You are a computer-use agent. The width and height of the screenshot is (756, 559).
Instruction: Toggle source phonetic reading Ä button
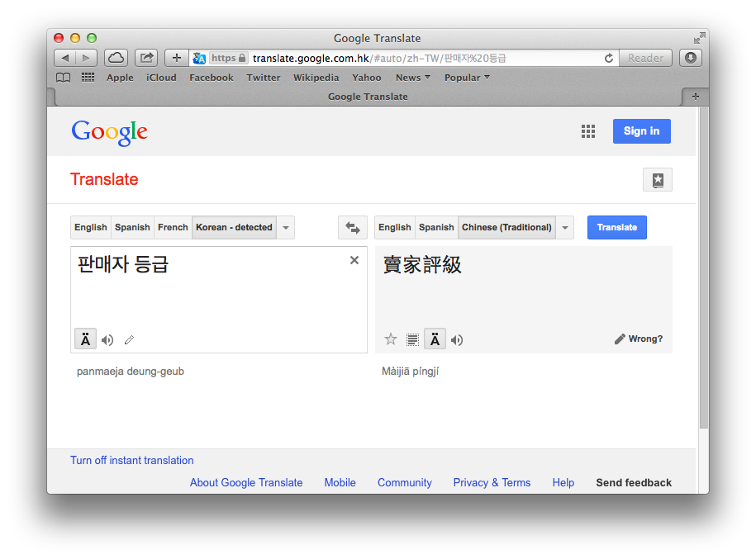(85, 339)
